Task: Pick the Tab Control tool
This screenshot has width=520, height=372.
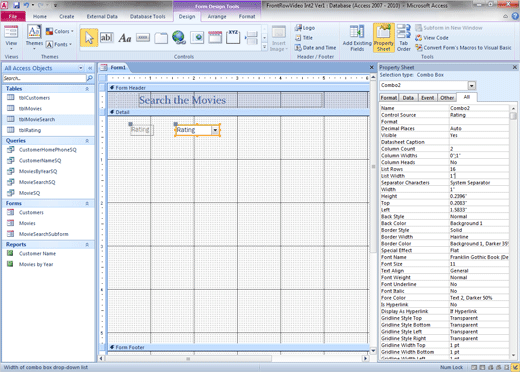Action: pos(161,38)
